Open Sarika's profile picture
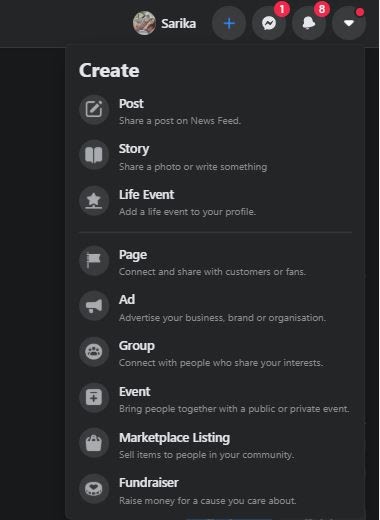380x520 pixels. click(144, 23)
